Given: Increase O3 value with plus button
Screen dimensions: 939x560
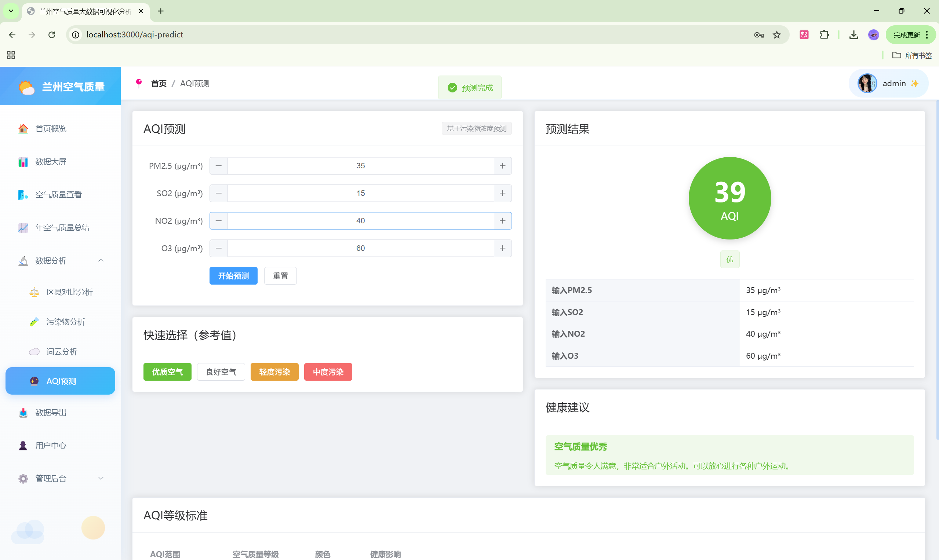Looking at the screenshot, I should (503, 248).
